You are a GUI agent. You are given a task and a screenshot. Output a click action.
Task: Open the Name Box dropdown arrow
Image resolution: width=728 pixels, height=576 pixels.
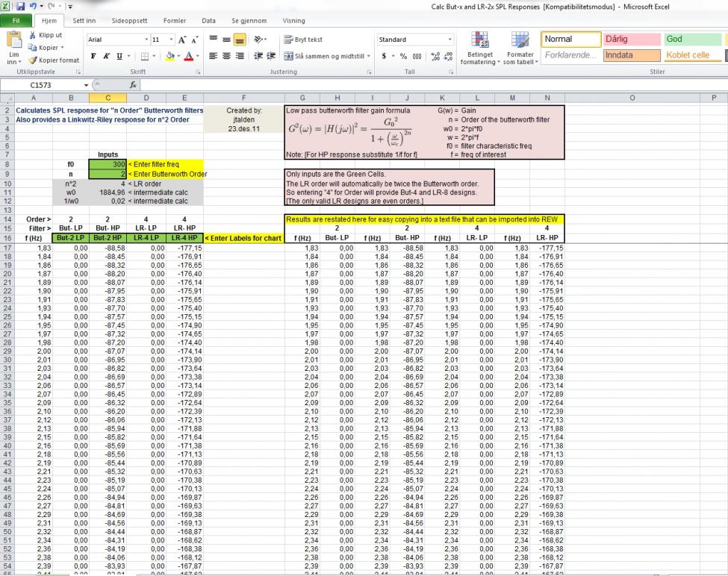[x=87, y=85]
